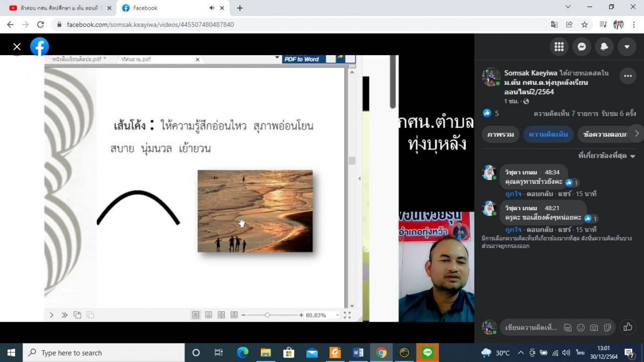Click the camera icon in comment box
The width and height of the screenshot is (644, 362).
tap(594, 328)
